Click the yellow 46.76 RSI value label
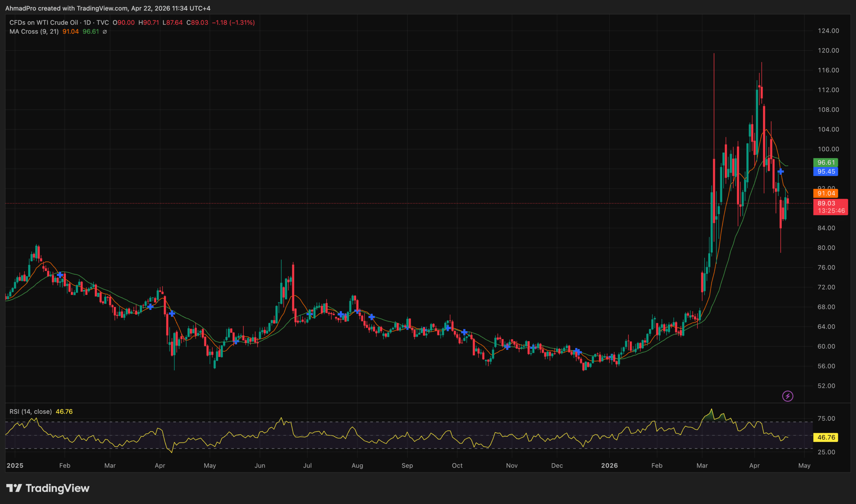This screenshot has width=856, height=504. coord(825,438)
